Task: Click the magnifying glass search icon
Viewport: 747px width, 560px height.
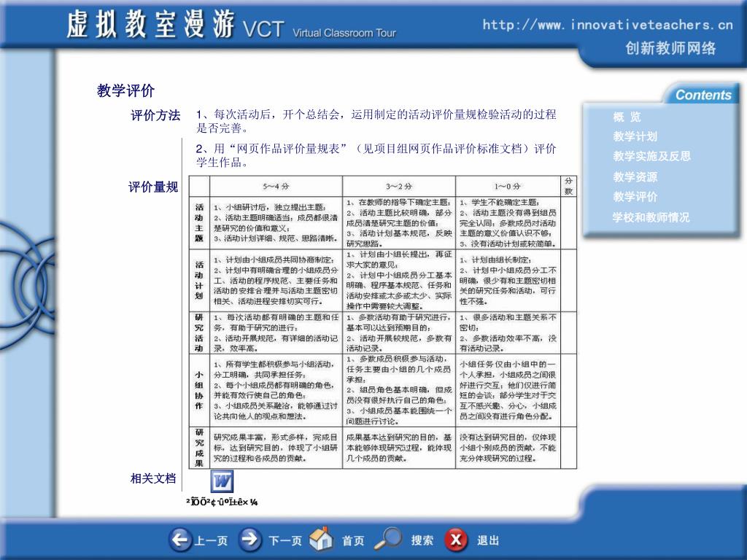Action: [387, 539]
